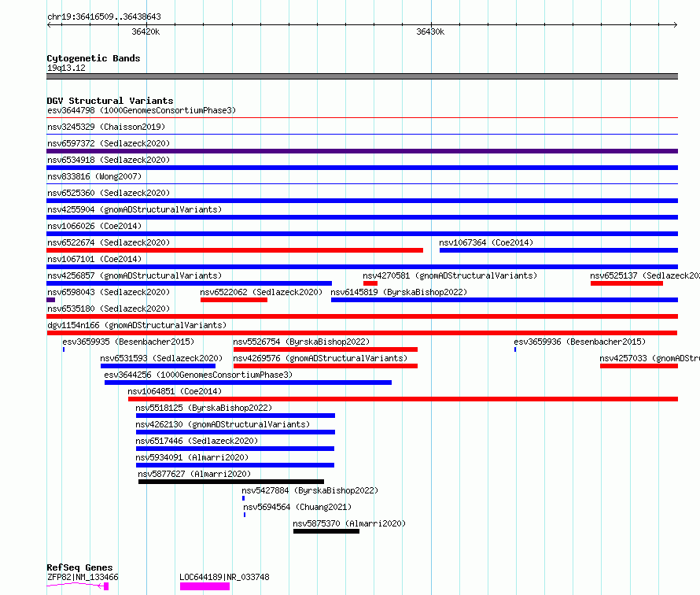Screen dimensions: 700x595
Task: Click the DGV Structural Variants track title
Action: point(110,101)
